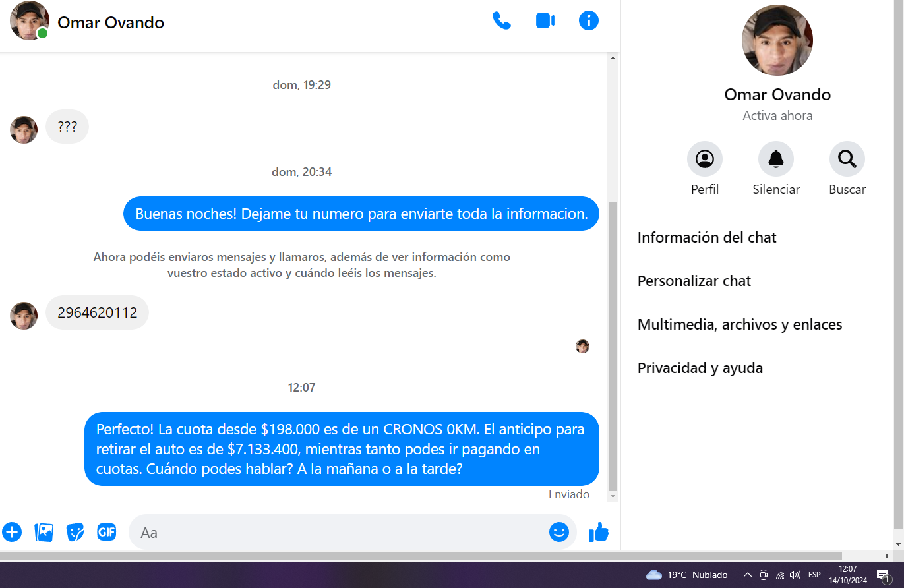Attach a photo using the image icon

click(44, 532)
